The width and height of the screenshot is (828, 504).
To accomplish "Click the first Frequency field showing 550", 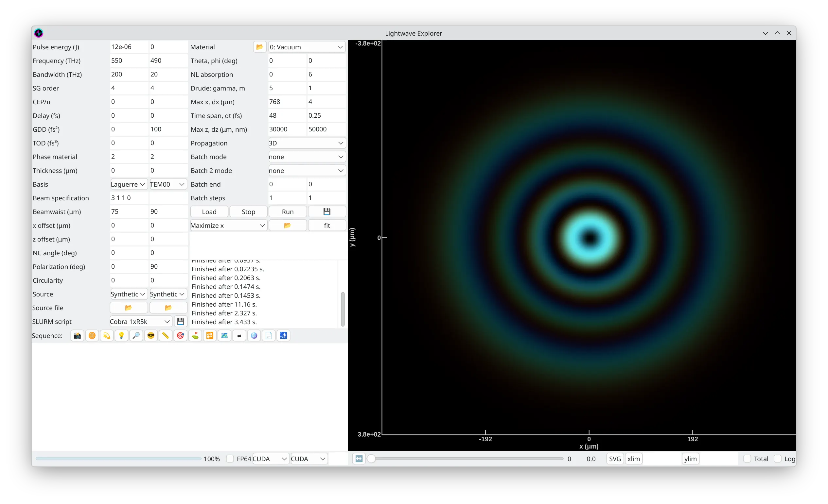I will [129, 60].
